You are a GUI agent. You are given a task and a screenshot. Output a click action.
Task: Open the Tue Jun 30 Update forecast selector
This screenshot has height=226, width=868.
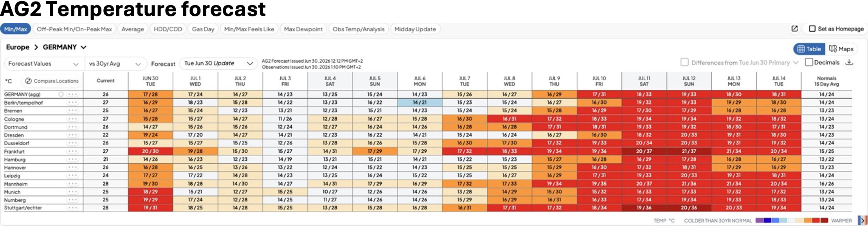point(218,63)
